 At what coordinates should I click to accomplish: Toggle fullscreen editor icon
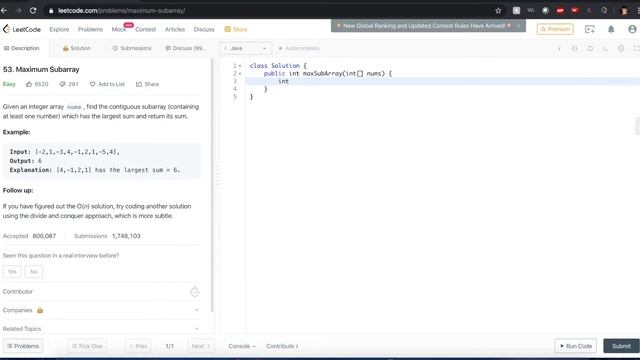click(x=636, y=48)
